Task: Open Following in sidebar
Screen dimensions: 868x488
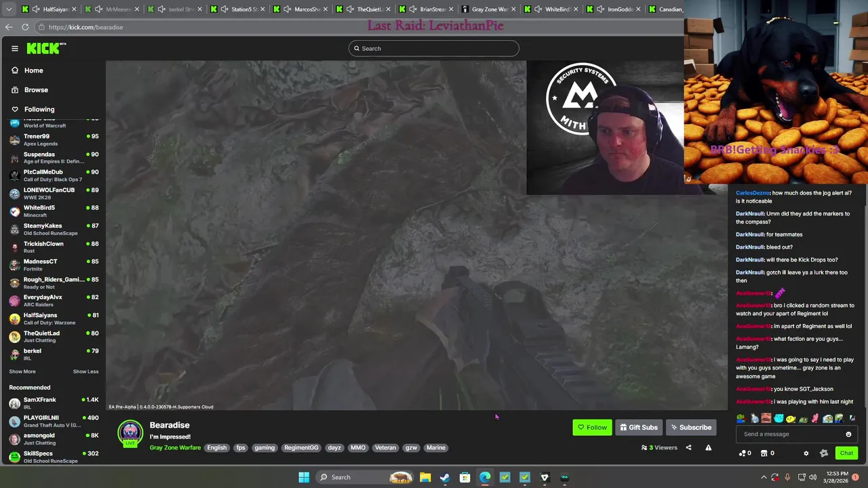Action: [39, 109]
